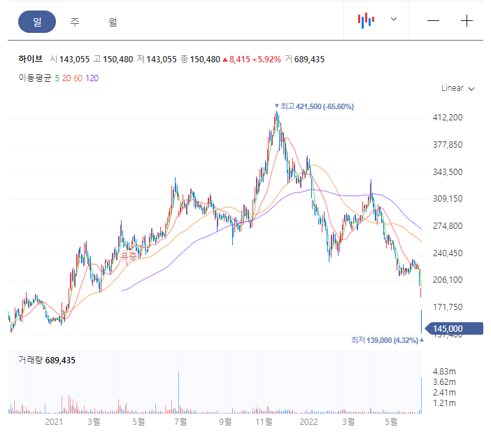Image resolution: width=491 pixels, height=448 pixels.
Task: Click the 2022 date axis label
Action: point(308,421)
